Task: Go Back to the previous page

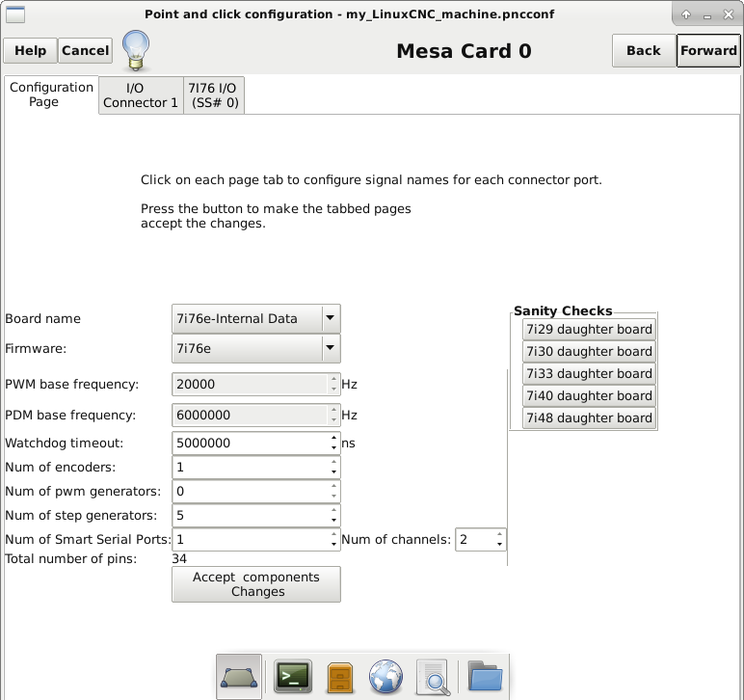Action: (x=644, y=50)
